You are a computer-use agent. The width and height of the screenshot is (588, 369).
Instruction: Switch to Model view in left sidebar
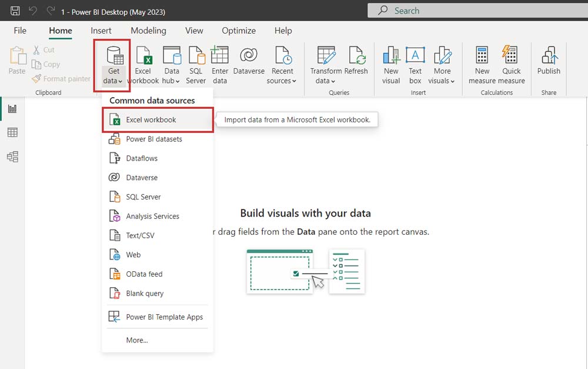(12, 157)
